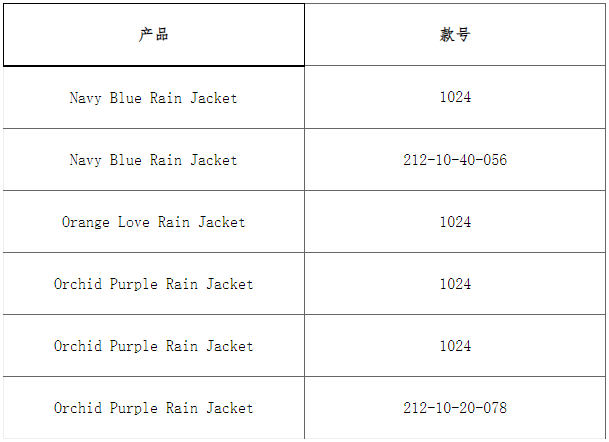Click the 产品 header cell

[154, 35]
